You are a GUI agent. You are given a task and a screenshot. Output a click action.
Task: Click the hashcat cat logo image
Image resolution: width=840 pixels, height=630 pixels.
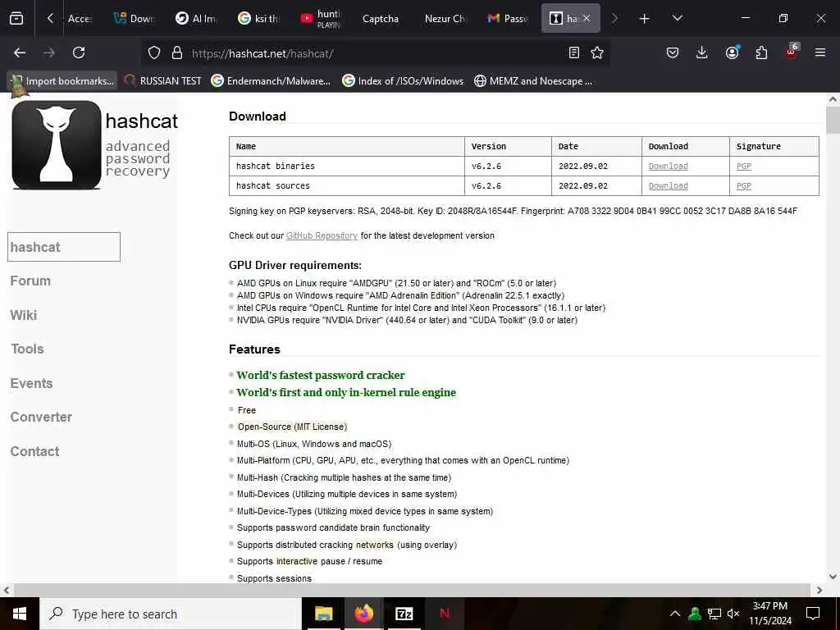click(57, 145)
